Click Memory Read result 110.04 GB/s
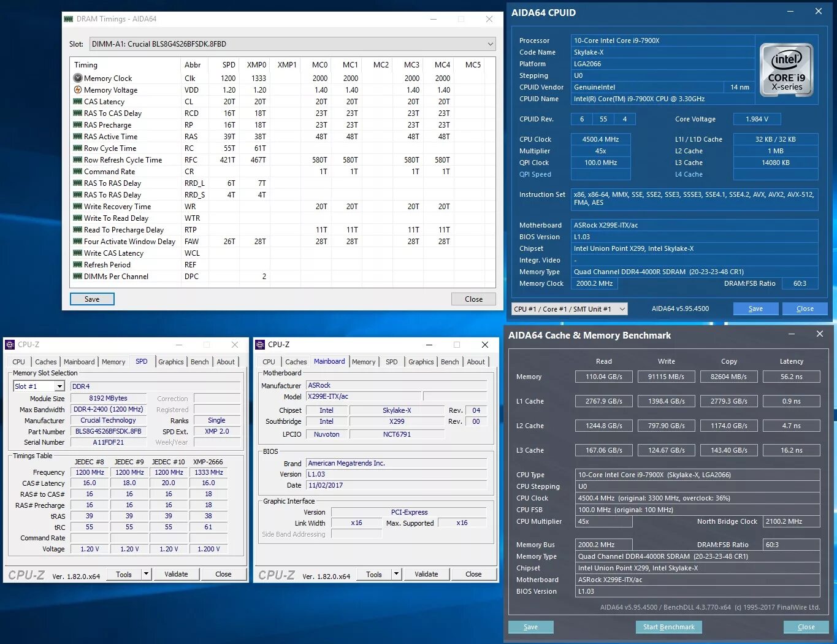Screen dimensions: 837x644 click(x=604, y=377)
